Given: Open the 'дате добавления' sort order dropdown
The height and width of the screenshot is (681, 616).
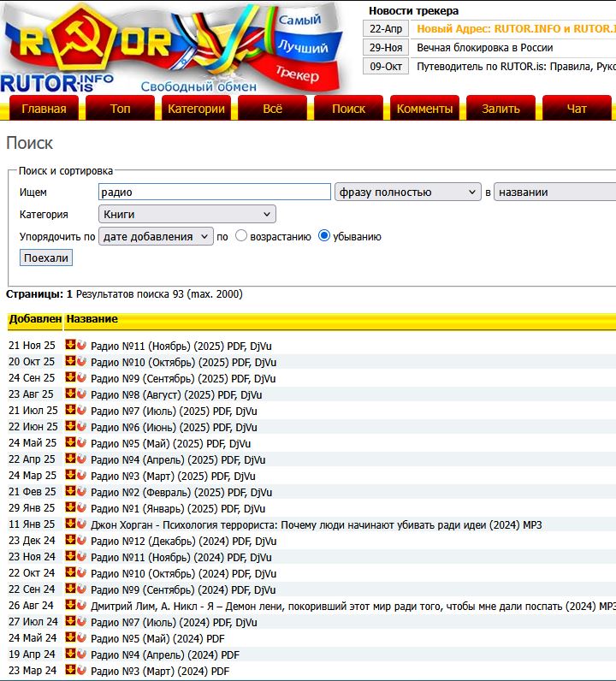Looking at the screenshot, I should tap(156, 236).
